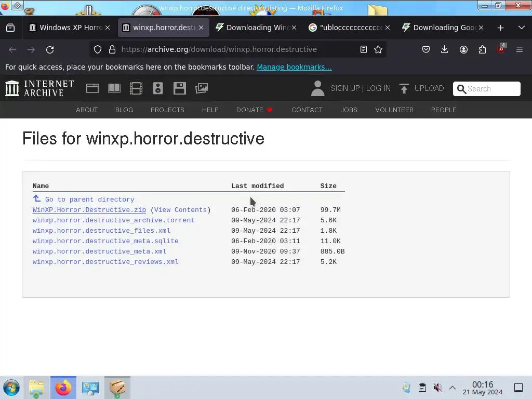Open a new tab
532x399 pixels.
500,28
